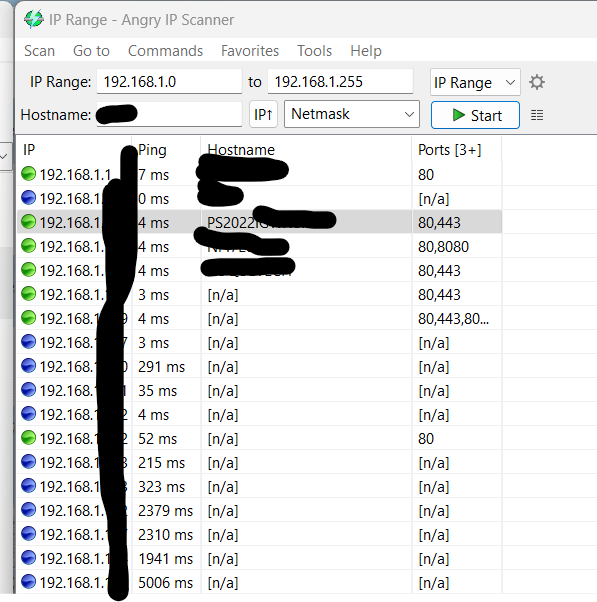Click the blue status icon of the 35 ms row
Screen dimensions: 597x602
click(x=28, y=390)
